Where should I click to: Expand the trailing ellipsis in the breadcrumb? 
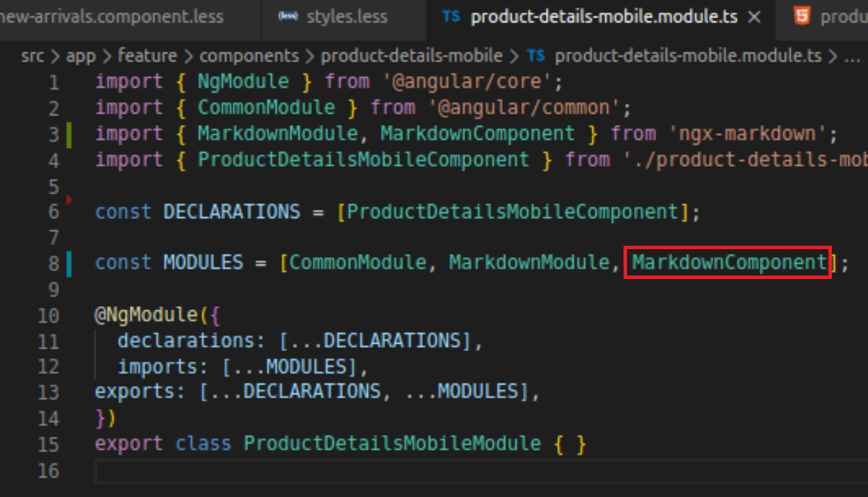853,56
